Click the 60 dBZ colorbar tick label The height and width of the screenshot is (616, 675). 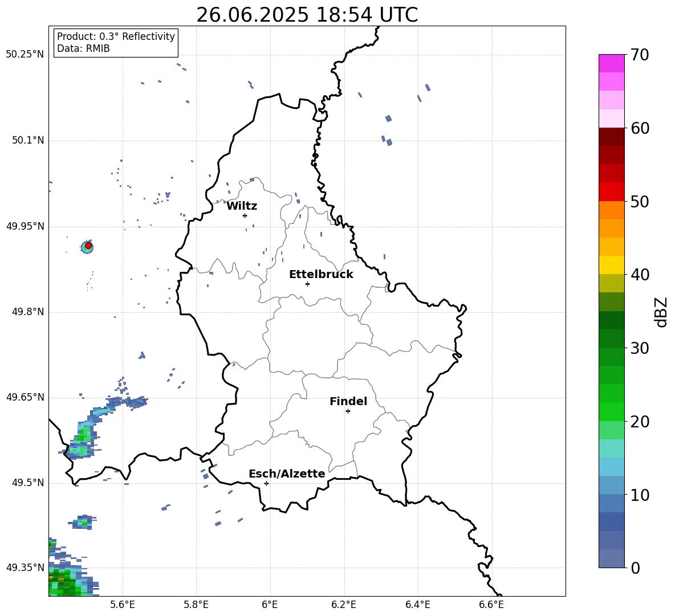pos(640,128)
